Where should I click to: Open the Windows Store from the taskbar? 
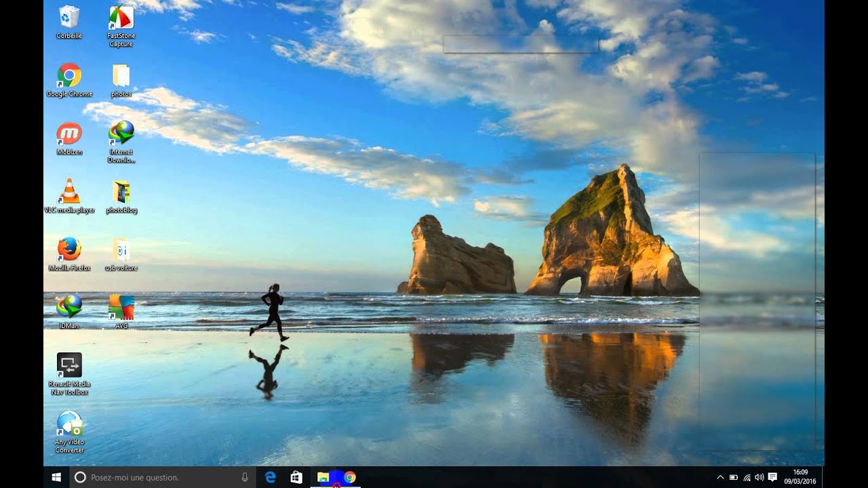pos(296,477)
